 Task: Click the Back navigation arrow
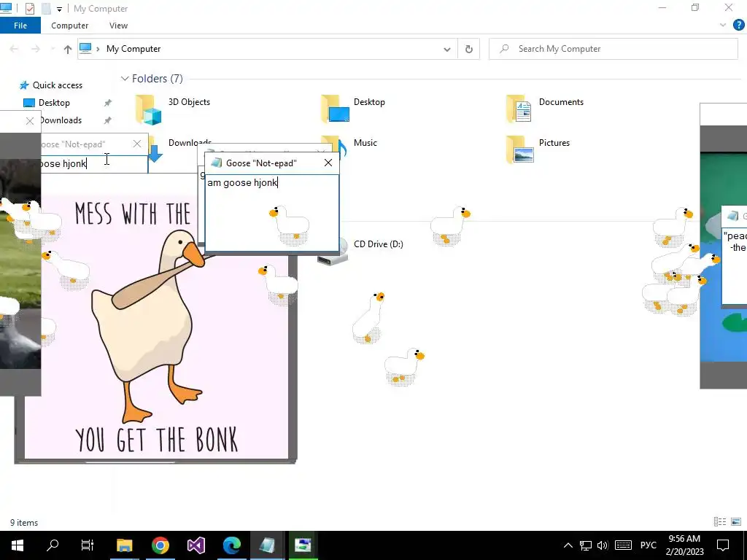point(14,49)
